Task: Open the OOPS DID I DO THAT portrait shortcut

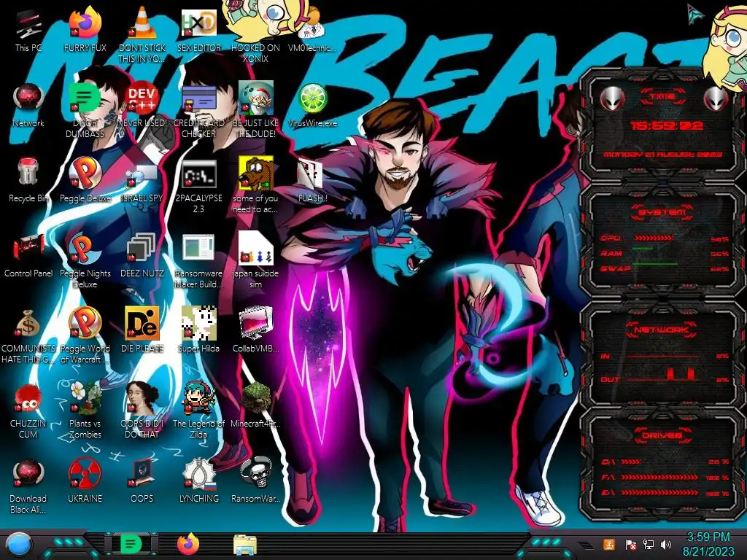Action: tap(142, 411)
